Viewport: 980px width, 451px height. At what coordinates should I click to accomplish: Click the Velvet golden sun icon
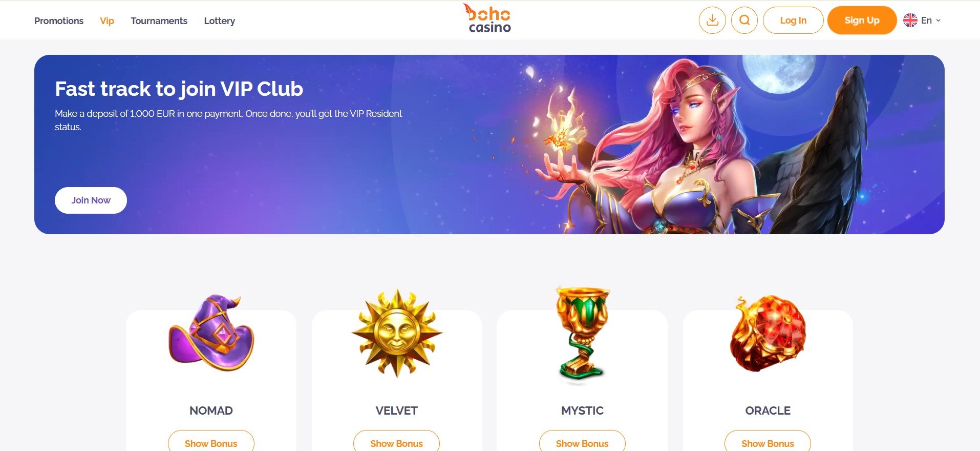pyautogui.click(x=397, y=333)
